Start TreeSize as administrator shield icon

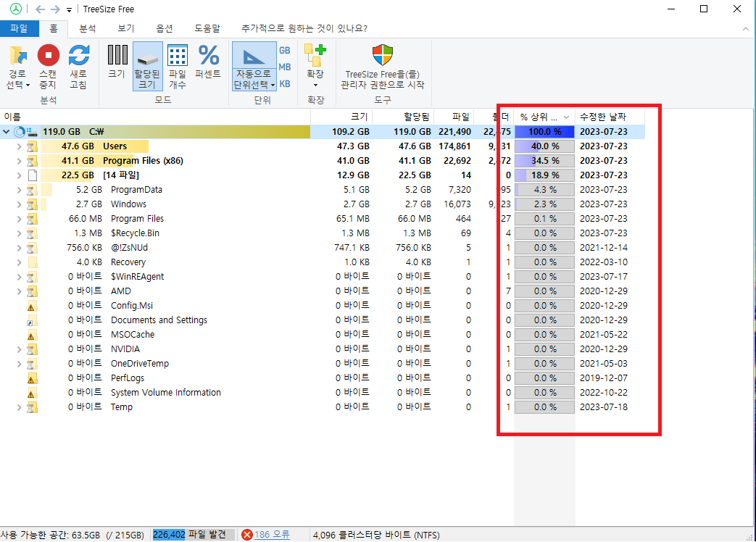[382, 55]
